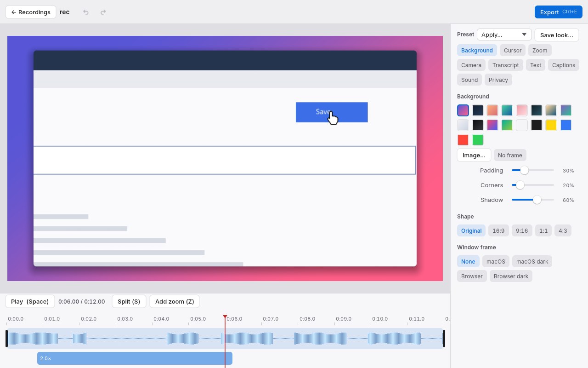Open the Transcript tab

(x=505, y=65)
